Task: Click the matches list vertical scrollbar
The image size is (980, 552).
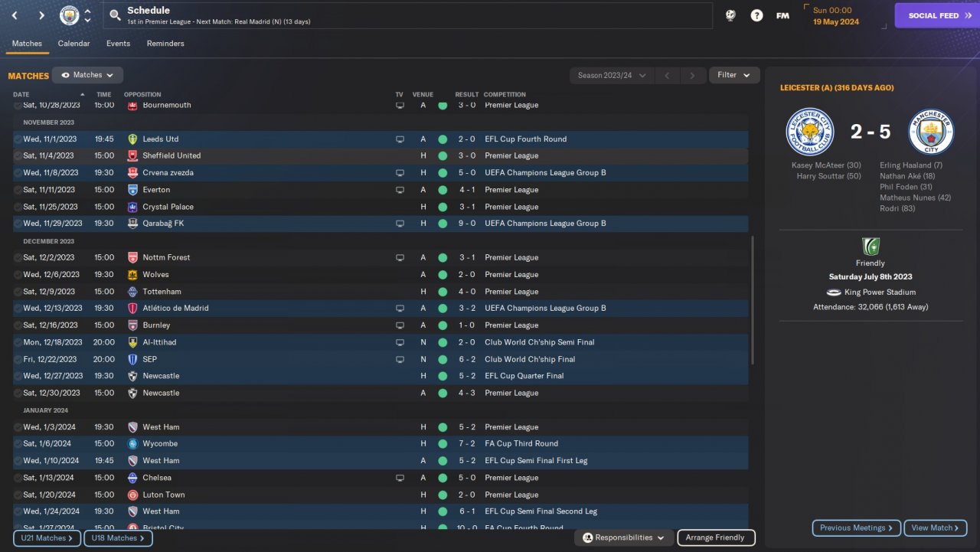Action: pos(753,300)
